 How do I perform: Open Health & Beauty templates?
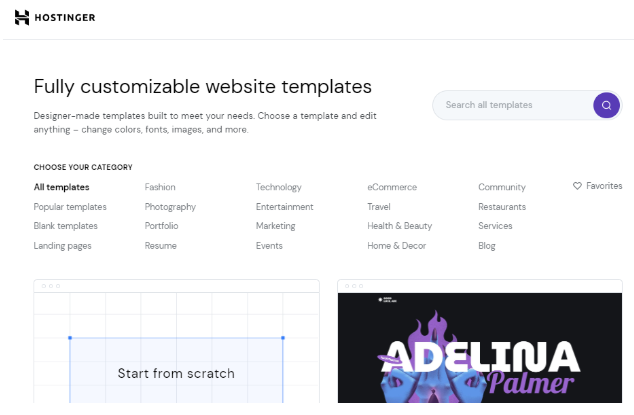pos(399,226)
